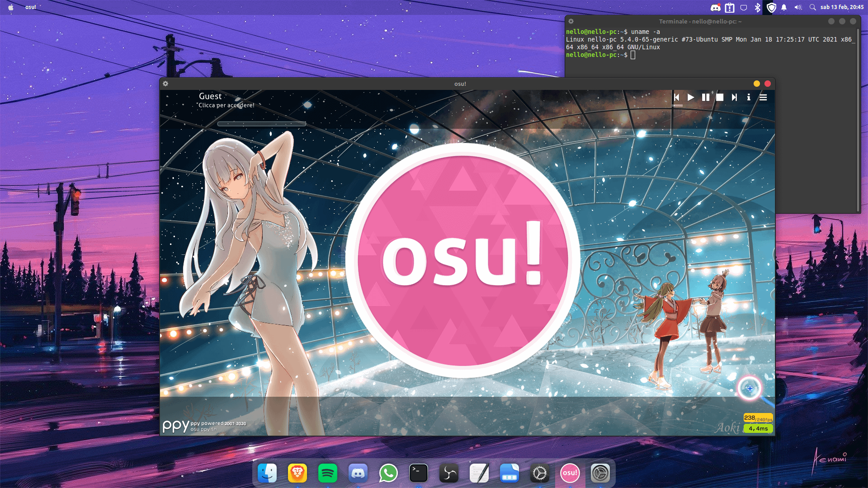Image resolution: width=868 pixels, height=488 pixels.
Task: Open WhatsApp from the dock
Action: coord(388,473)
